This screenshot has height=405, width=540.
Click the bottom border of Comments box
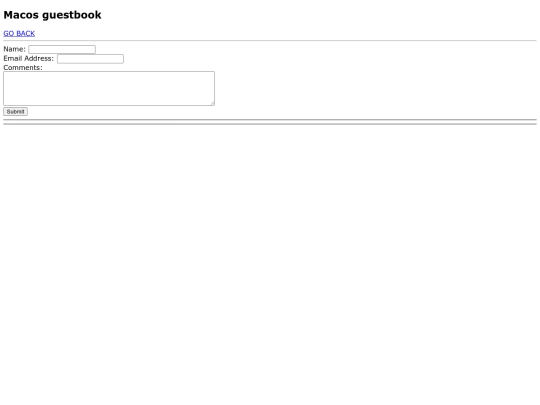pyautogui.click(x=109, y=105)
